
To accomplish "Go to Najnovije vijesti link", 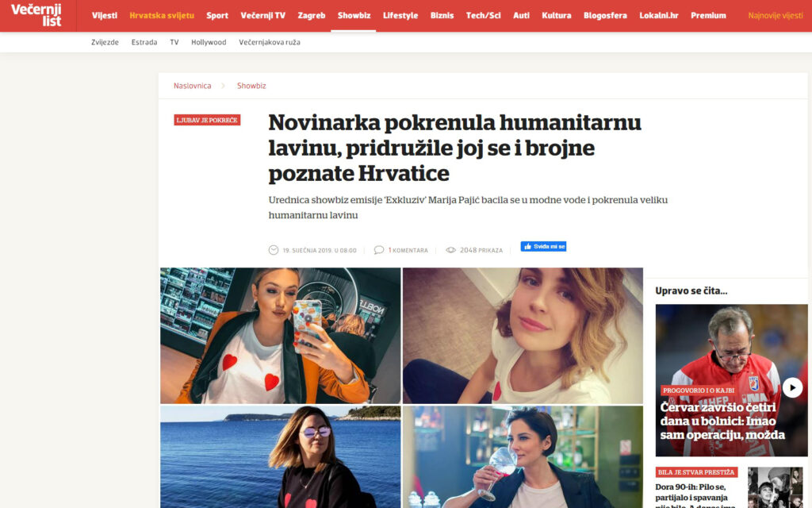I will pos(776,16).
